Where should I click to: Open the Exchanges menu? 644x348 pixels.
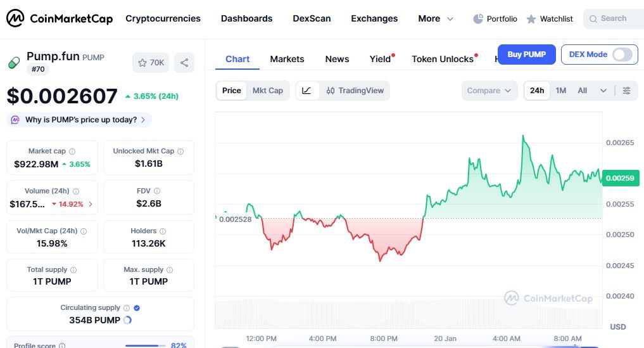point(374,18)
